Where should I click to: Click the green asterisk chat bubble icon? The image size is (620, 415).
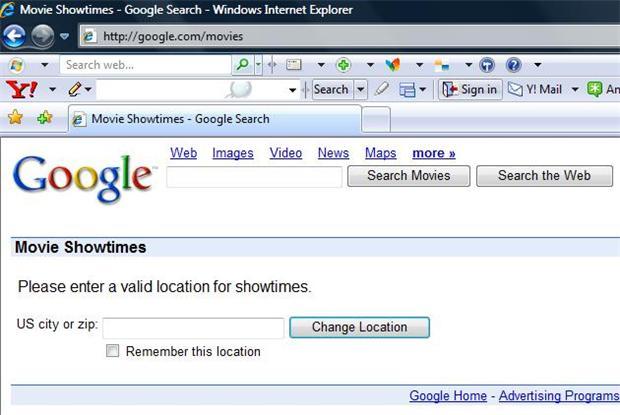pyautogui.click(x=594, y=89)
